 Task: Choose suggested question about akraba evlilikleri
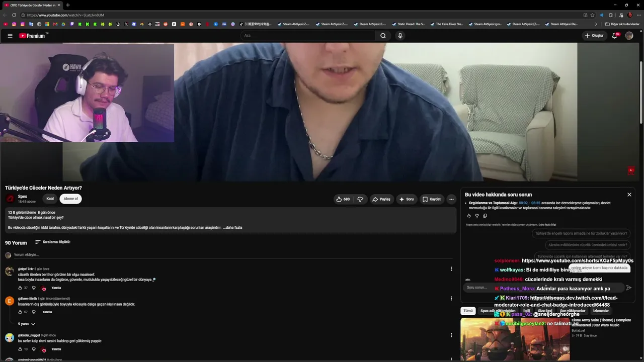[588, 245]
